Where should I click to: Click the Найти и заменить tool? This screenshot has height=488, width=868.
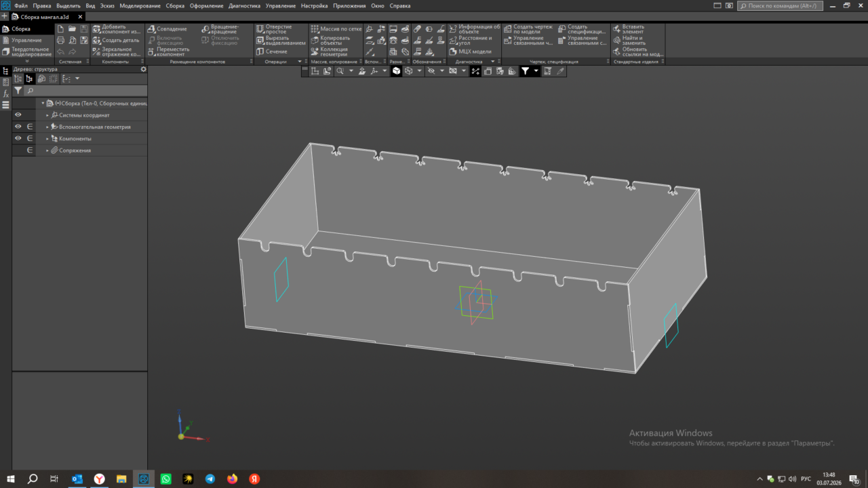click(629, 41)
